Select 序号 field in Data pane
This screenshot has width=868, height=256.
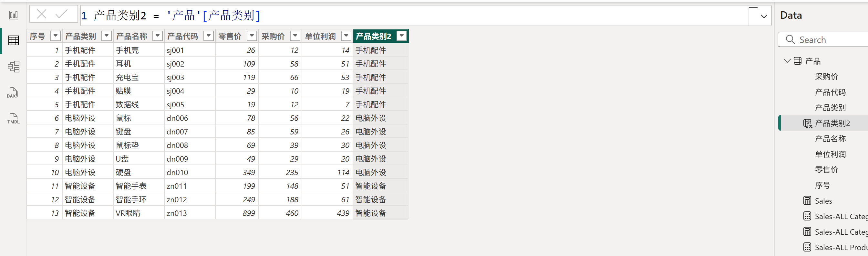click(822, 185)
